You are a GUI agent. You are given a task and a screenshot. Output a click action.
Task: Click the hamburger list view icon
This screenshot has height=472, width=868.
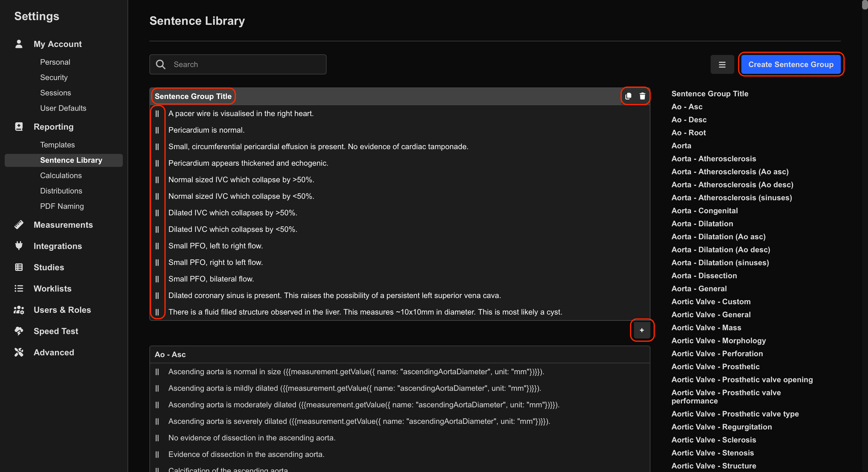coord(722,64)
